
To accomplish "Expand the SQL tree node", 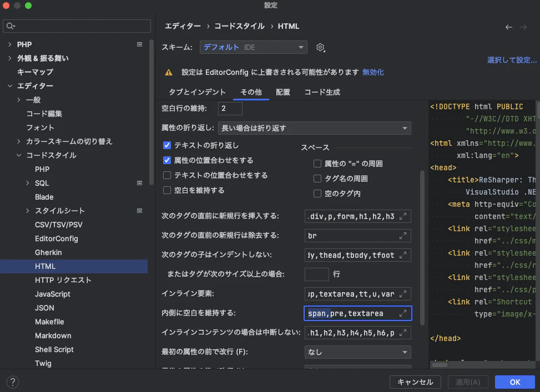I will tap(28, 183).
